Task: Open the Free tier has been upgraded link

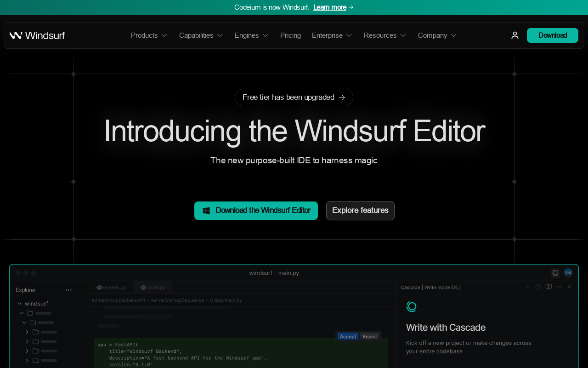Action: tap(294, 98)
